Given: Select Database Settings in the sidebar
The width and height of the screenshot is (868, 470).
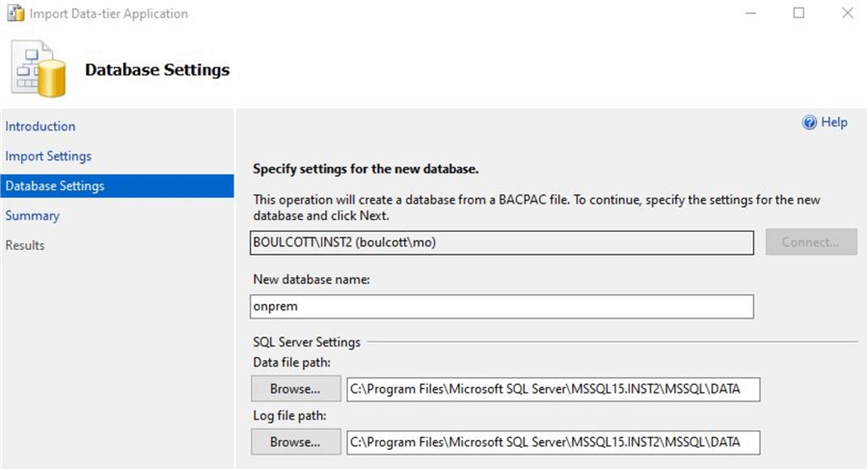Looking at the screenshot, I should coord(55,185).
